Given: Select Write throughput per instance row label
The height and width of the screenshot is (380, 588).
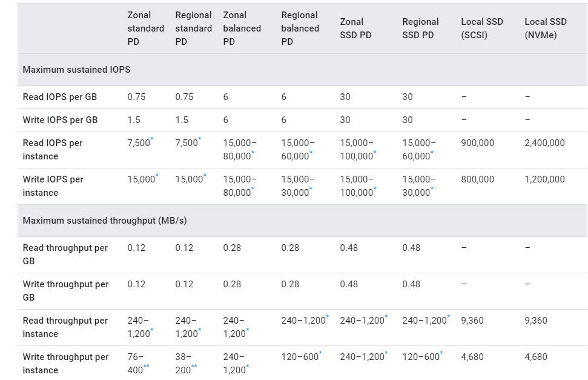Looking at the screenshot, I should point(65,364).
